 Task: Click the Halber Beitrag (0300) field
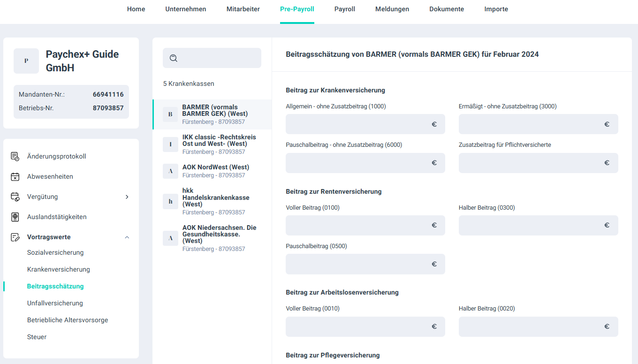tap(539, 225)
